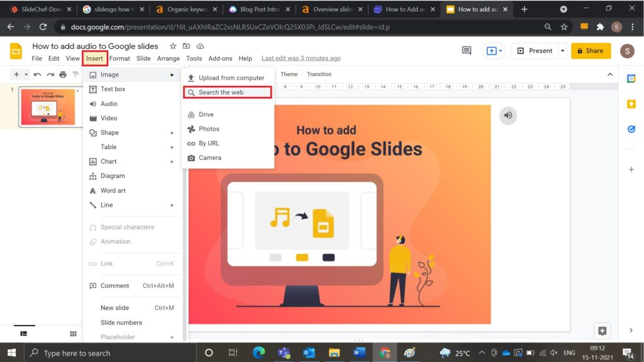This screenshot has height=362, width=644.
Task: Click presentation title text field
Action: 95,46
